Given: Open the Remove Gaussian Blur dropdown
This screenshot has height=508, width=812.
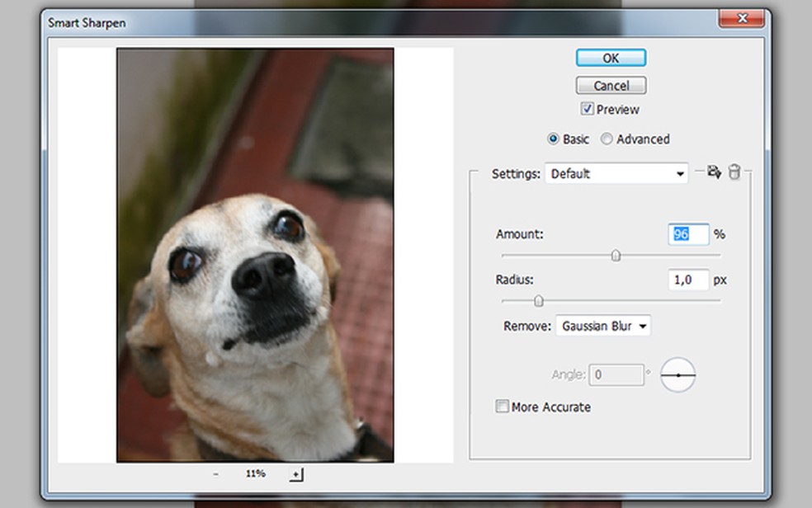Looking at the screenshot, I should click(603, 326).
